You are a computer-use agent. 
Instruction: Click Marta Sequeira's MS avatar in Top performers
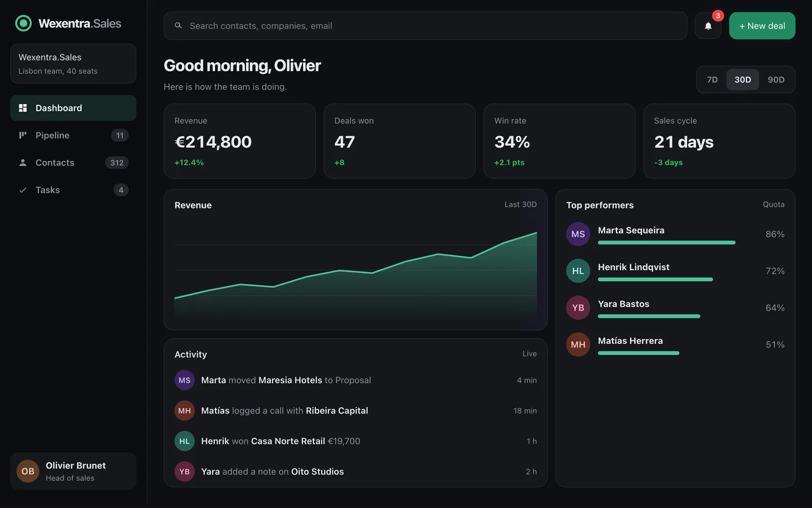[578, 234]
